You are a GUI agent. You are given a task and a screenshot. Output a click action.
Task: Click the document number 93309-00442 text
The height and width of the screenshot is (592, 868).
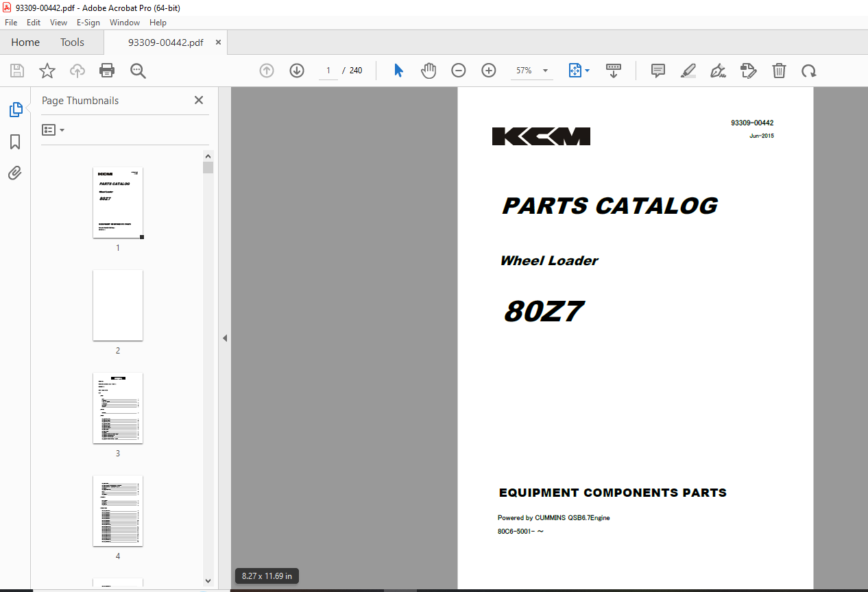point(752,123)
